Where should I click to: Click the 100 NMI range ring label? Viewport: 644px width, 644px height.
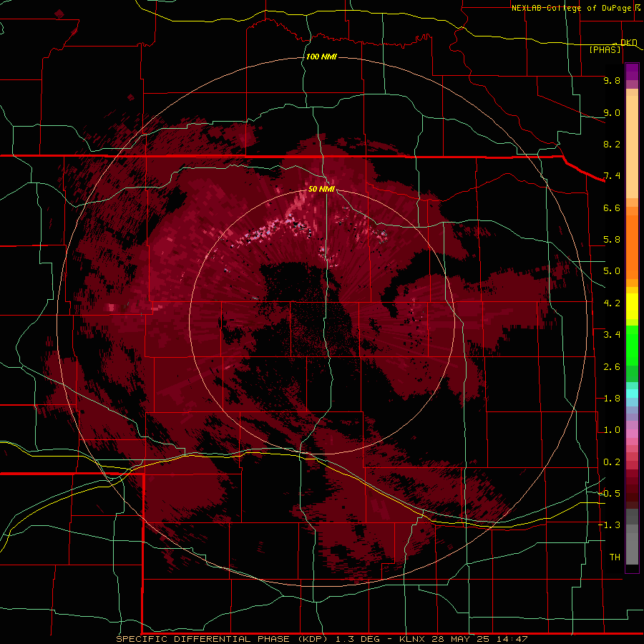(x=321, y=57)
